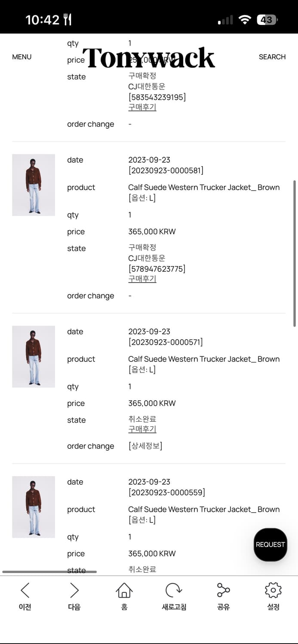Open product name link for order 20230923-0000559
298x644 pixels.
(x=204, y=509)
